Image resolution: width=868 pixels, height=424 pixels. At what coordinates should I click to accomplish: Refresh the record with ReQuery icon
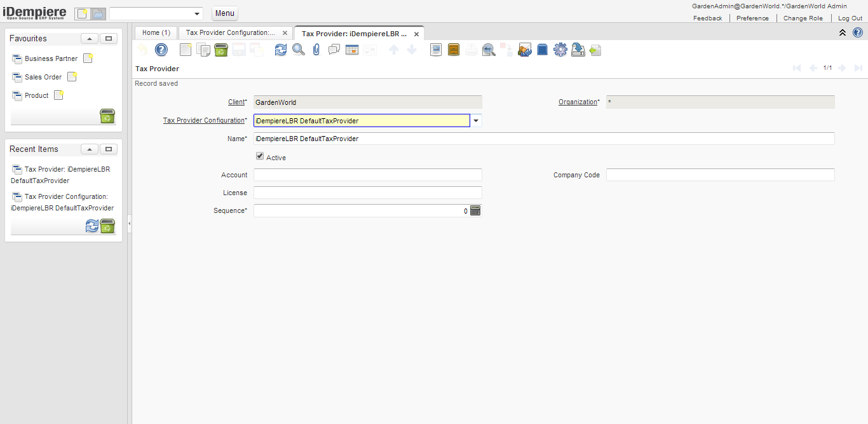click(x=281, y=50)
